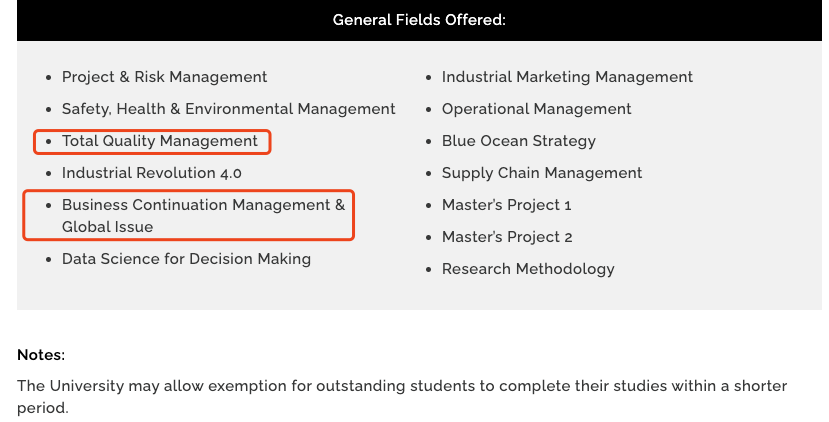Select Project & Risk Management item

pyautogui.click(x=164, y=77)
